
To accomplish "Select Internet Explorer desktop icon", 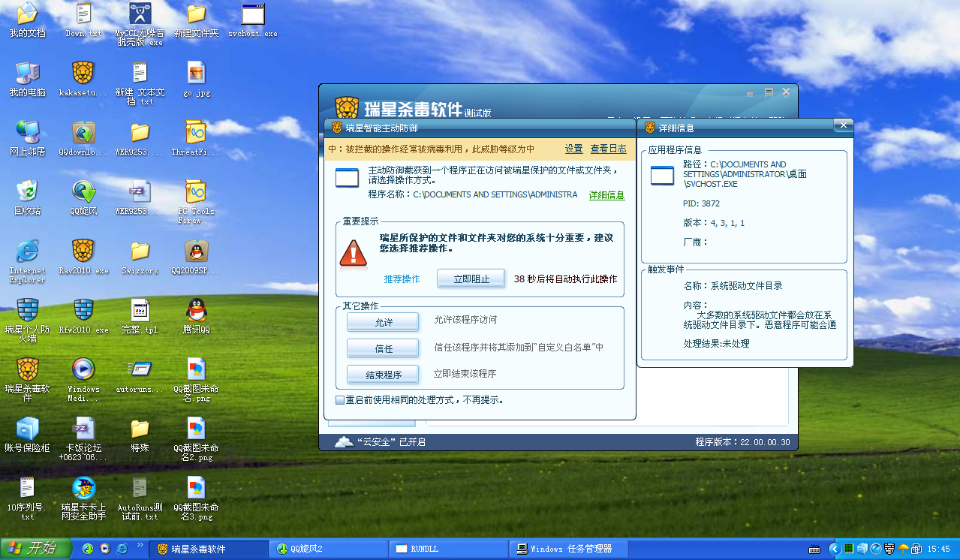I will [27, 260].
